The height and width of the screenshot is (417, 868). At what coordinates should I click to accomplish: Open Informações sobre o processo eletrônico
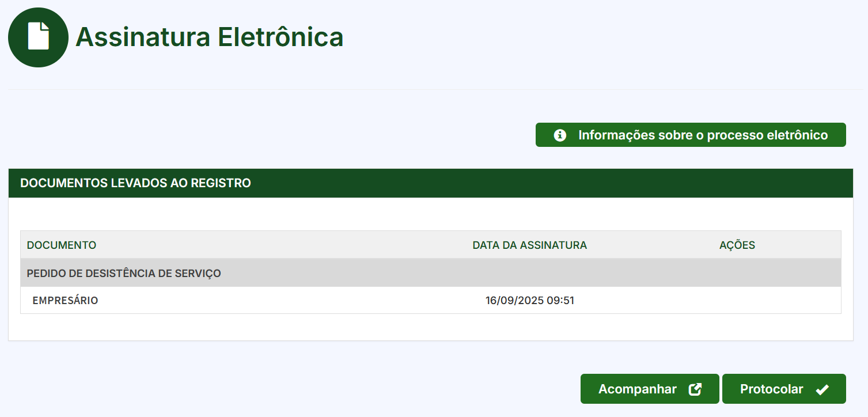pyautogui.click(x=691, y=134)
